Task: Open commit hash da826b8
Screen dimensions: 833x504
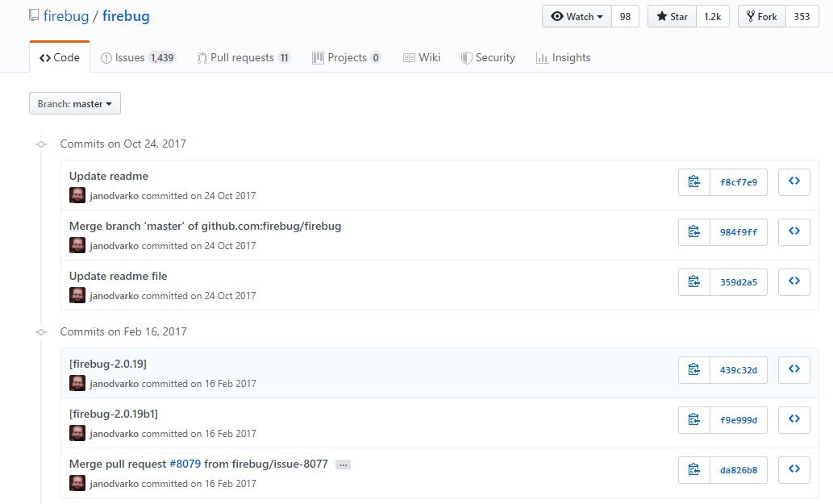Action: pos(739,470)
